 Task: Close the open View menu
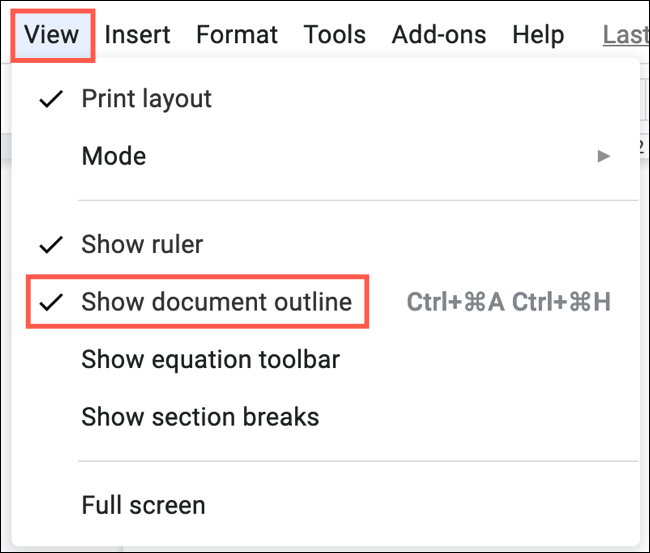[52, 35]
